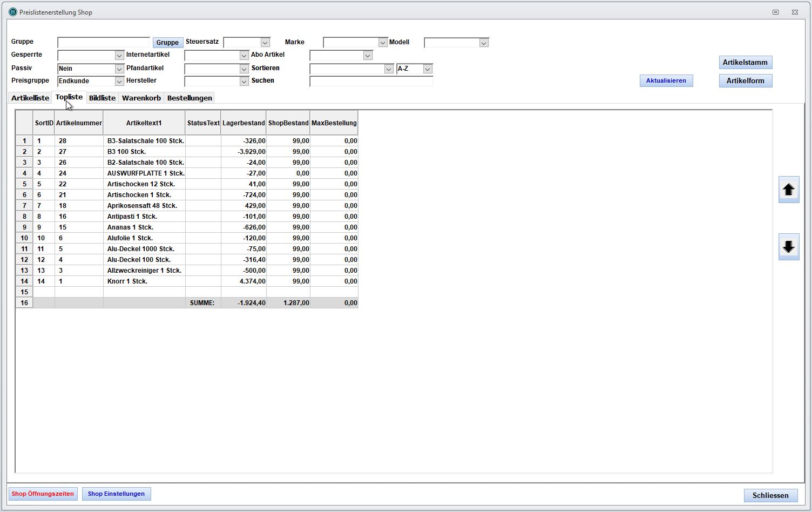Open the Passiv dropdown showing Nein
Screen dimensions: 812x512
119,69
